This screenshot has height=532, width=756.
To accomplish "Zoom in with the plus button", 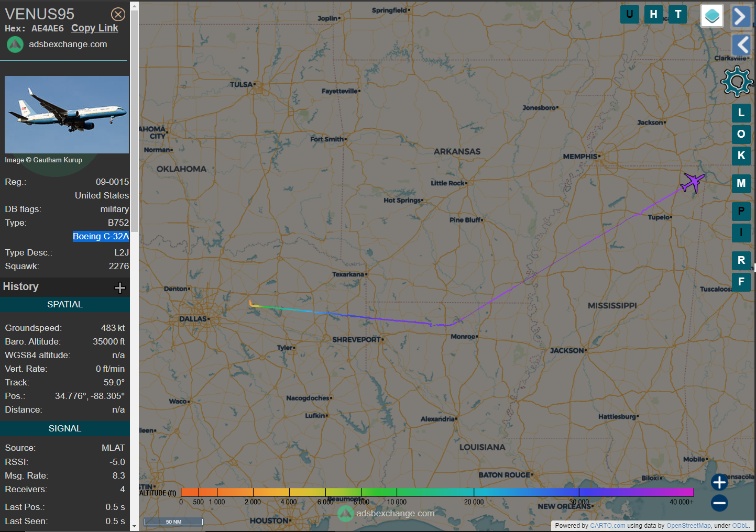I will (x=719, y=482).
